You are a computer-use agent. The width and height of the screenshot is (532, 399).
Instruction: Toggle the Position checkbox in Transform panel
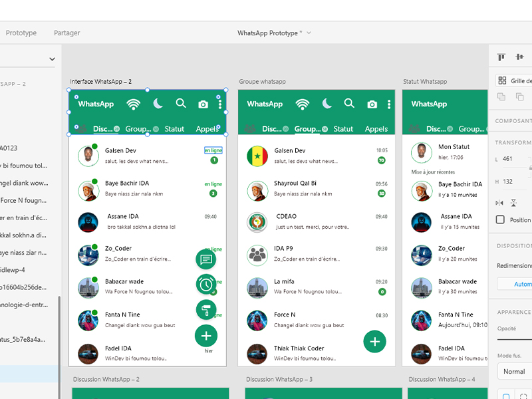(x=501, y=219)
